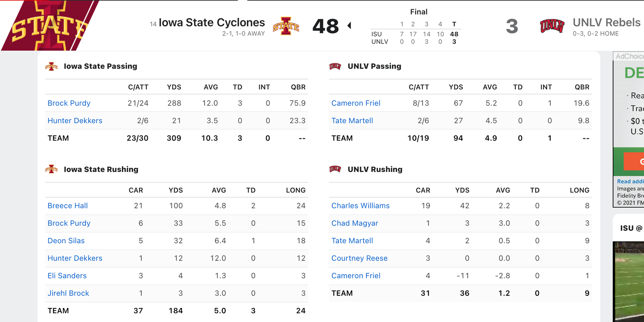This screenshot has height=322, width=644.
Task: Open Jirehl Brock's player page
Action: pyautogui.click(x=68, y=293)
